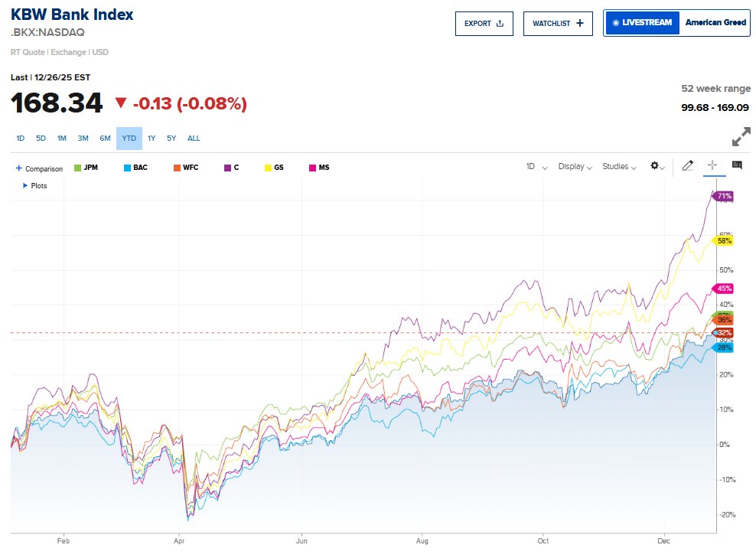Watch the American Greed livestream
This screenshot has width=756, height=558.
[715, 23]
